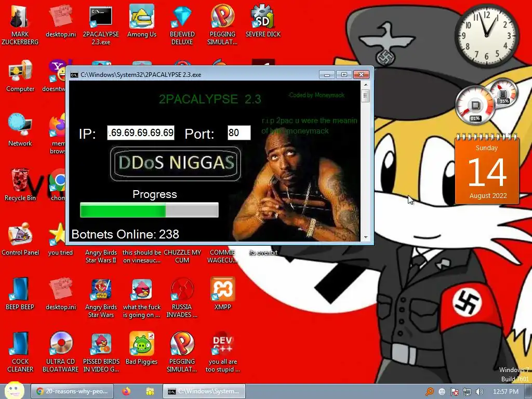Click inside the Port field showing 80
532x399 pixels.
(239, 132)
